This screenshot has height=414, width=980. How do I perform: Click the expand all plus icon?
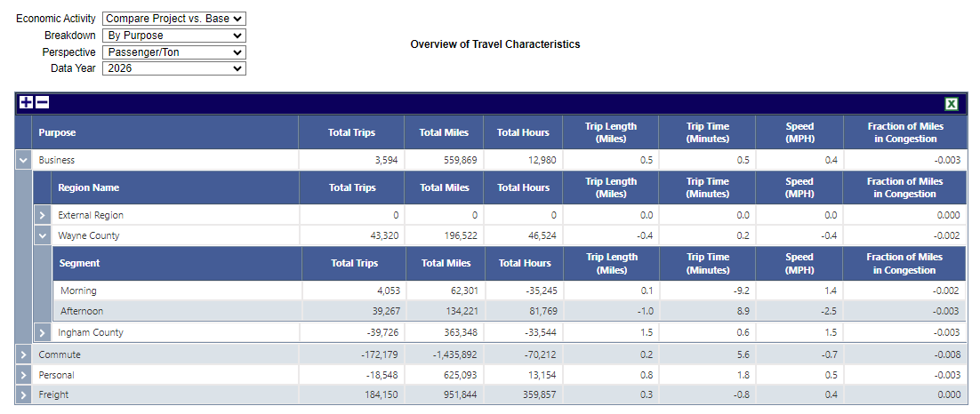pos(26,103)
